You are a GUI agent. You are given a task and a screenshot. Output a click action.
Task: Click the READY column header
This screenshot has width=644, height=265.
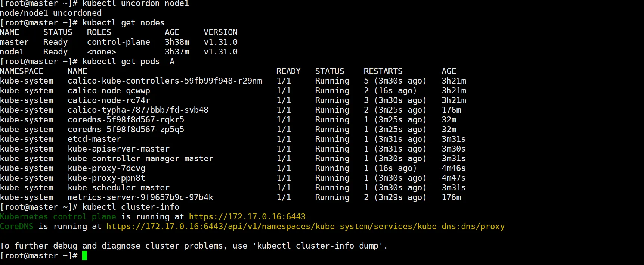[x=288, y=71]
